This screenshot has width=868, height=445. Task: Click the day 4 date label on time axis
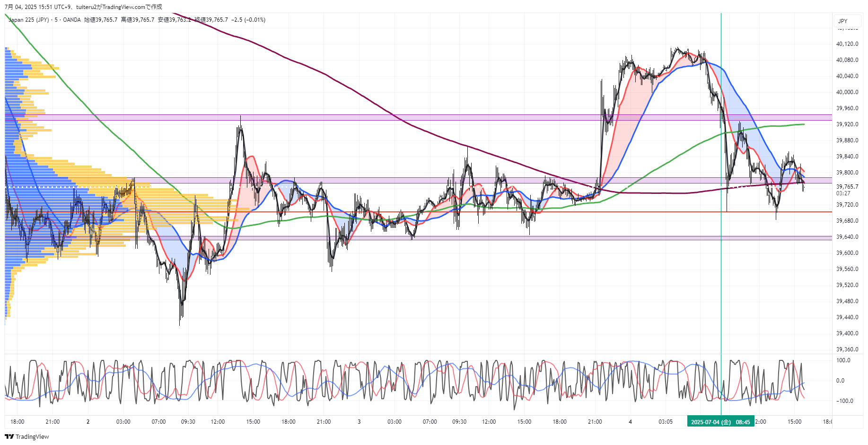point(630,422)
